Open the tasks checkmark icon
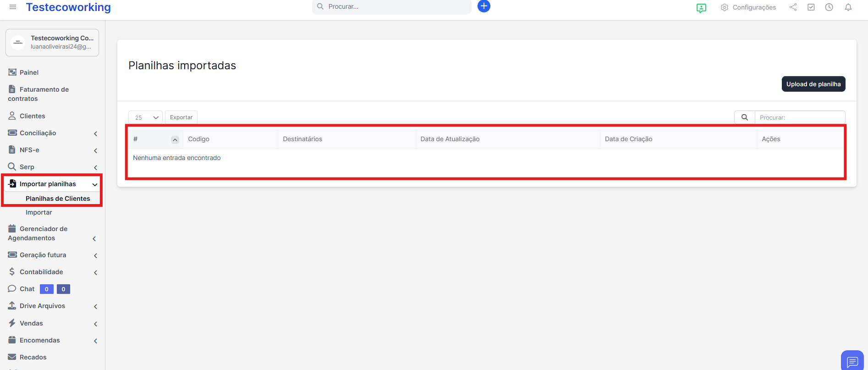 [811, 7]
